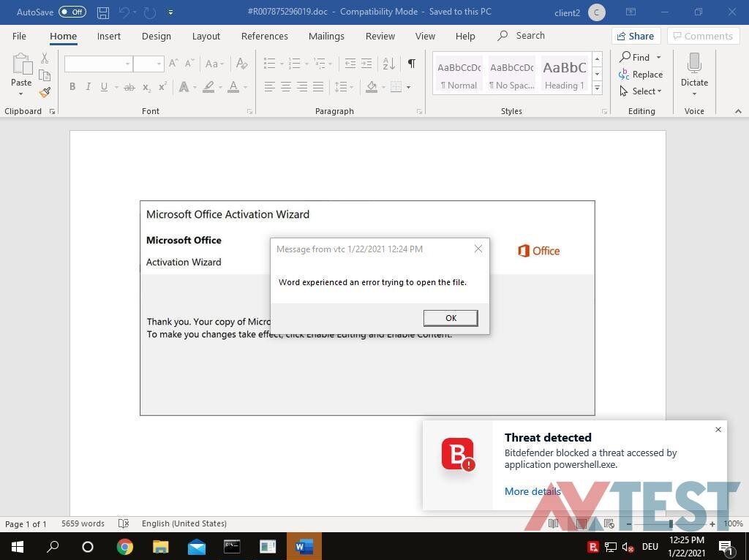Toggle the Show/Hide paragraph marks icon
The image size is (749, 560).
click(x=412, y=64)
